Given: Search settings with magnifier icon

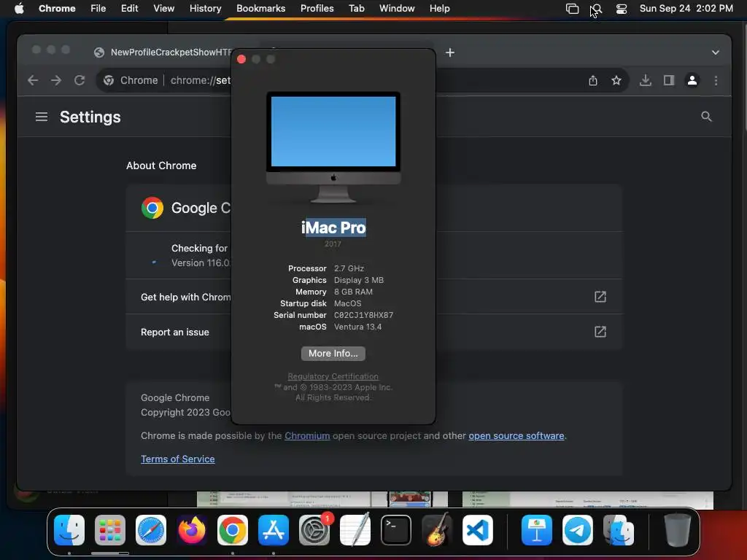Looking at the screenshot, I should 706,117.
